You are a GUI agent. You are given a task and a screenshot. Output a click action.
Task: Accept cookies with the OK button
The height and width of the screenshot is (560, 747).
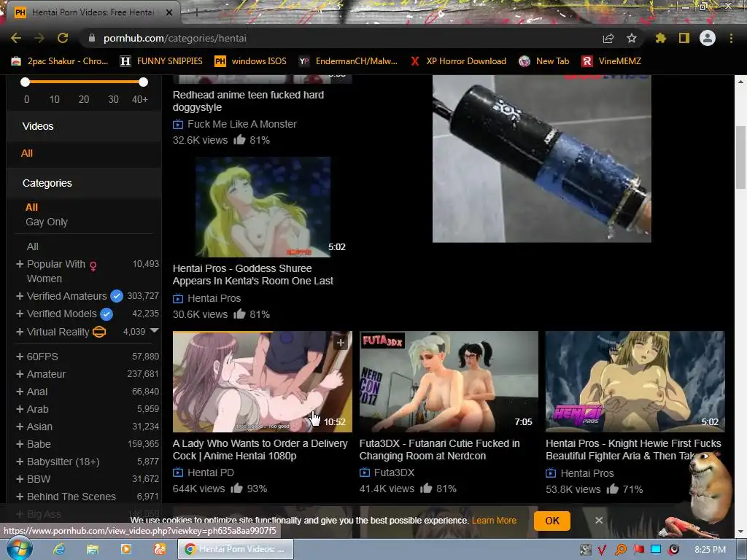(552, 521)
